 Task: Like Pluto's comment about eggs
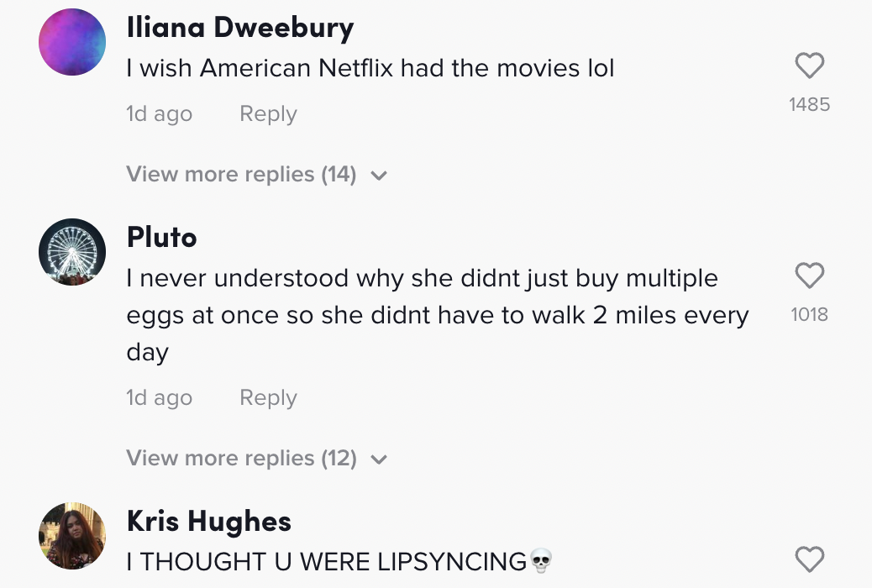click(x=809, y=276)
